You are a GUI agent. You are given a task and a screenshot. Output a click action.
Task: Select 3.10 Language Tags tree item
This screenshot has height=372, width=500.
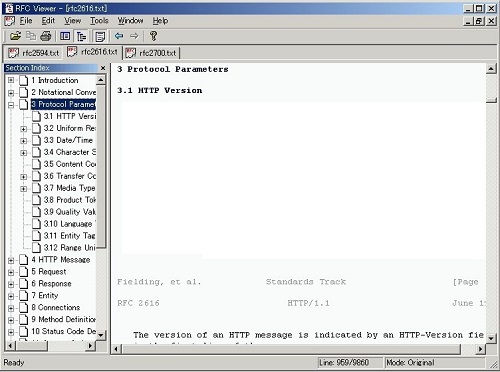click(x=70, y=224)
